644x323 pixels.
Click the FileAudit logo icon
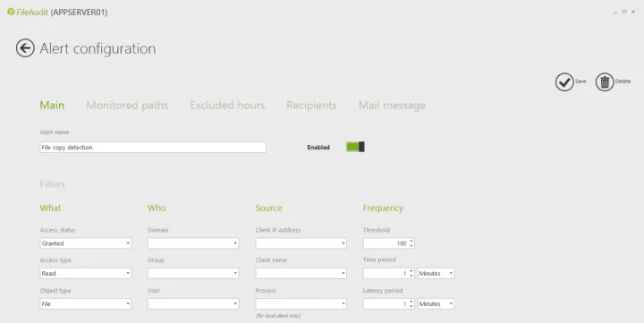pos(11,12)
